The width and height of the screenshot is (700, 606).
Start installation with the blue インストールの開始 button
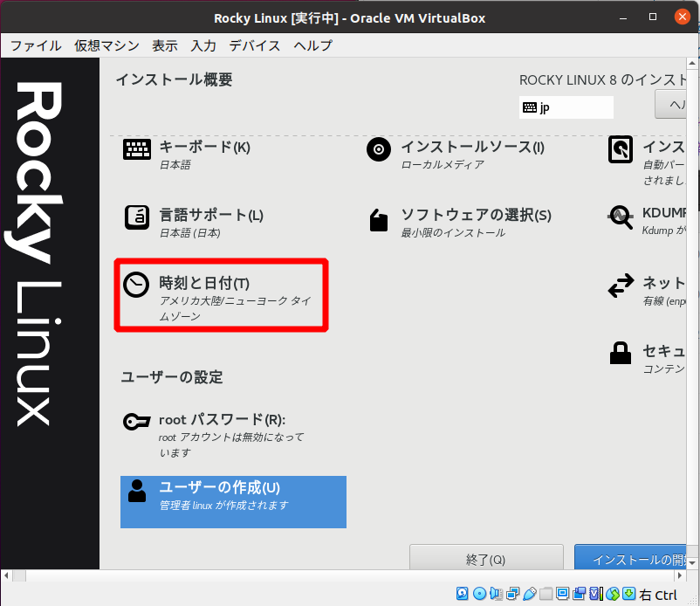(x=630, y=557)
